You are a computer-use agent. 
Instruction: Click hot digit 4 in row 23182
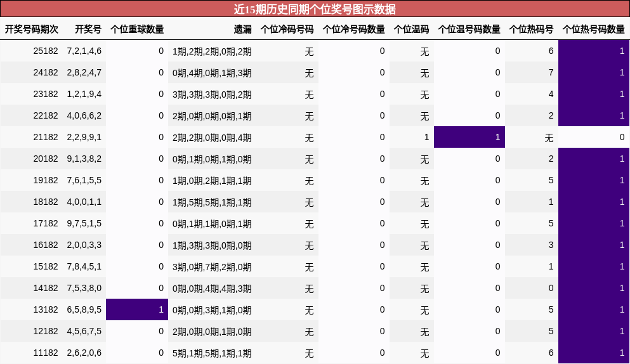coord(551,94)
